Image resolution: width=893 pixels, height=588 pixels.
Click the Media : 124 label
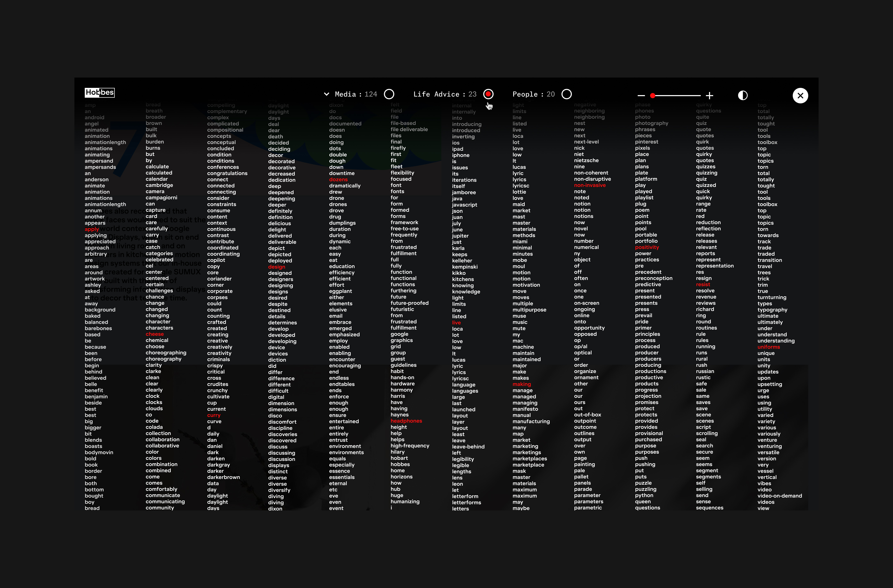point(356,94)
